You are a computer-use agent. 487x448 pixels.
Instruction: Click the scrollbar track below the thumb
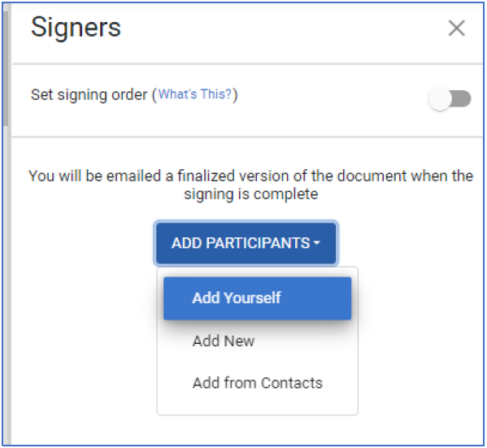pos(6,280)
